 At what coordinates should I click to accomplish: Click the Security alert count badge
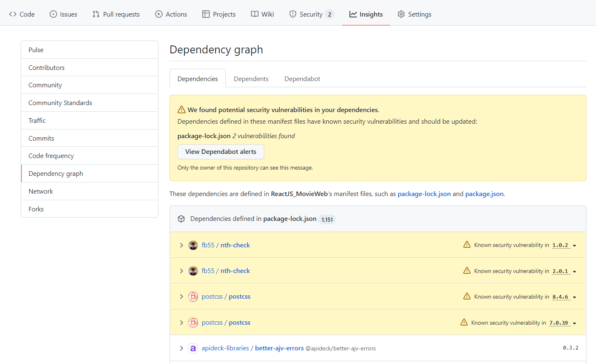[x=330, y=14]
